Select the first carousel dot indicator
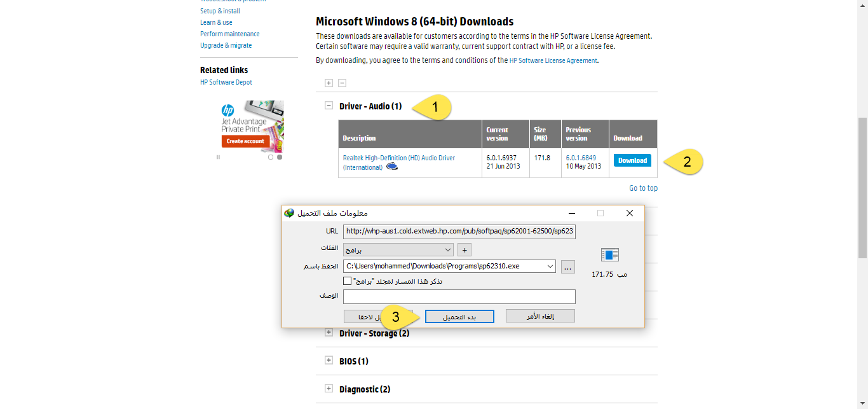This screenshot has height=409, width=868. [271, 157]
